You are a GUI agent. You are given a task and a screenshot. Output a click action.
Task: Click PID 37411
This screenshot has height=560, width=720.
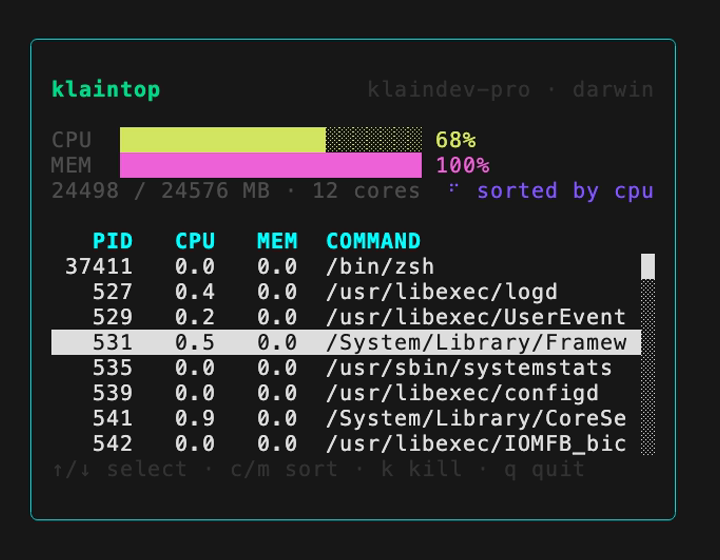(99, 266)
